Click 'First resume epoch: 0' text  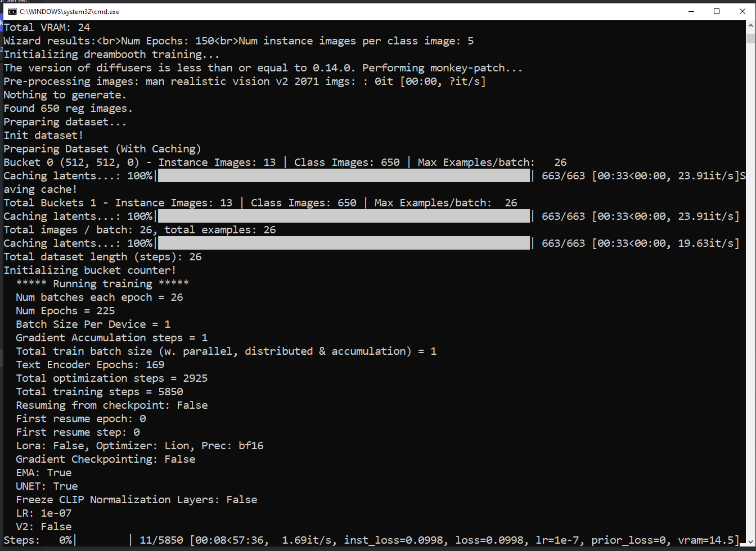[81, 419]
